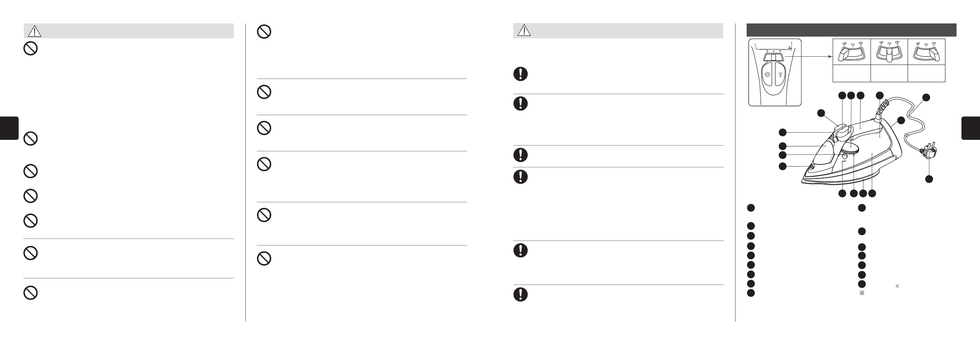Click the last exclamation mark symbol on the caution page

tap(520, 294)
